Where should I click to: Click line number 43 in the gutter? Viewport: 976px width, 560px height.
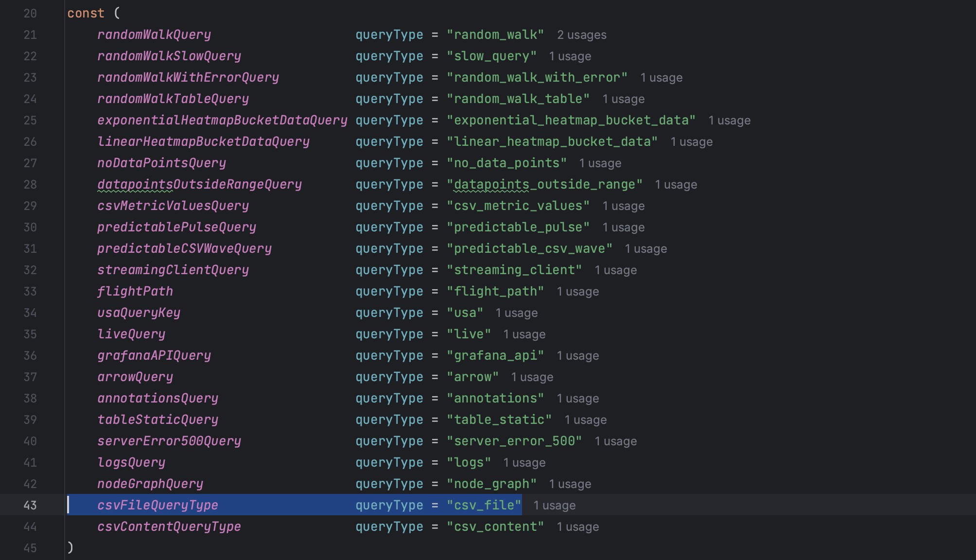(30, 505)
